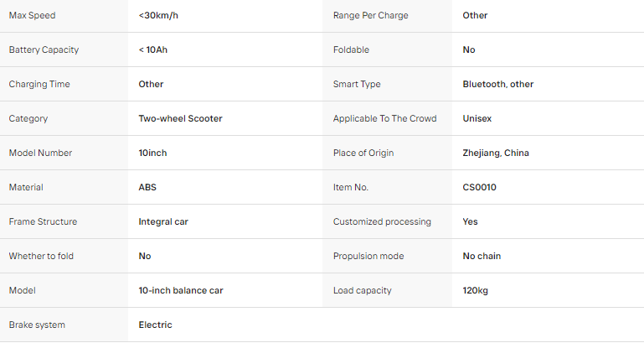This screenshot has height=343, width=644.
Task: Select the Bluetooth, other smart type value
Action: 497,85
